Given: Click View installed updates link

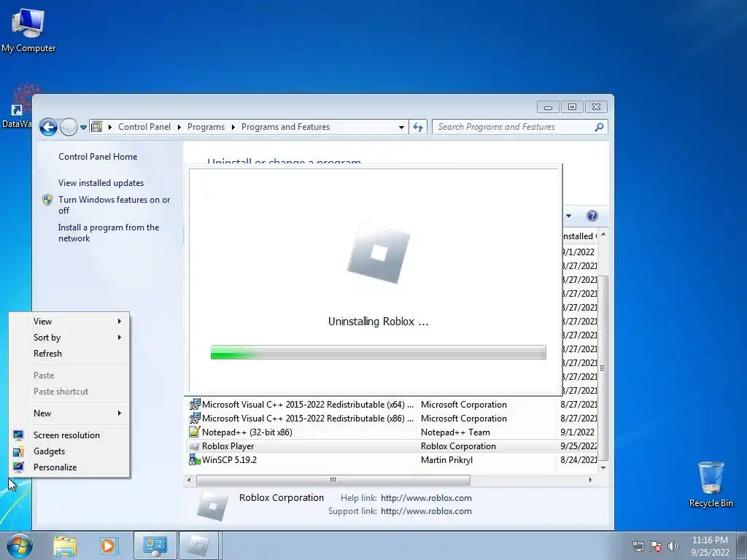Looking at the screenshot, I should 101,183.
